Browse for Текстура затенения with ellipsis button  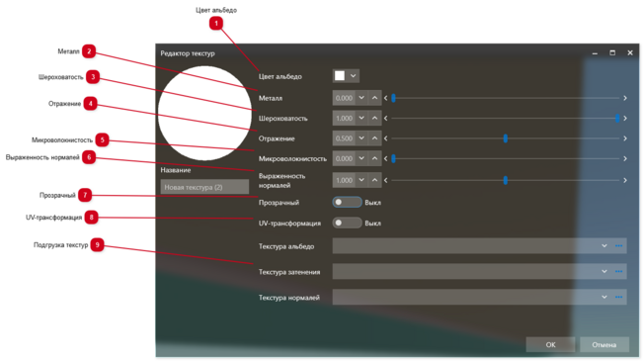[618, 271]
